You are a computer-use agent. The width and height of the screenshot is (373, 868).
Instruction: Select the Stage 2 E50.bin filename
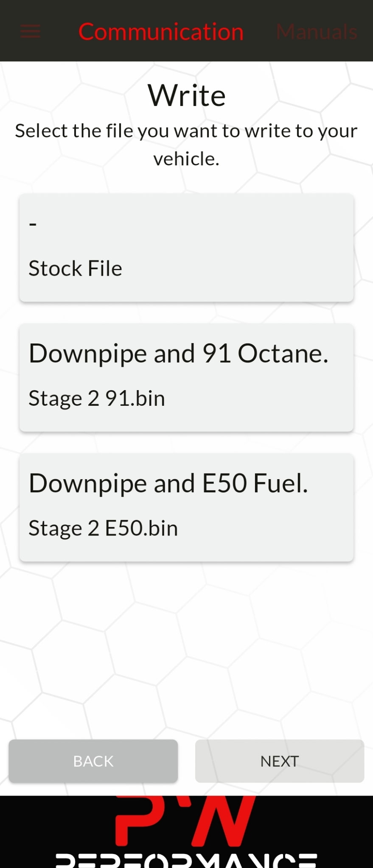pyautogui.click(x=103, y=529)
